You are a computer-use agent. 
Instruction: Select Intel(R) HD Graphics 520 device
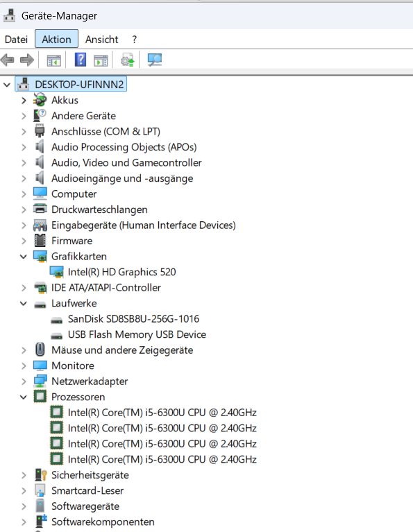tap(121, 272)
